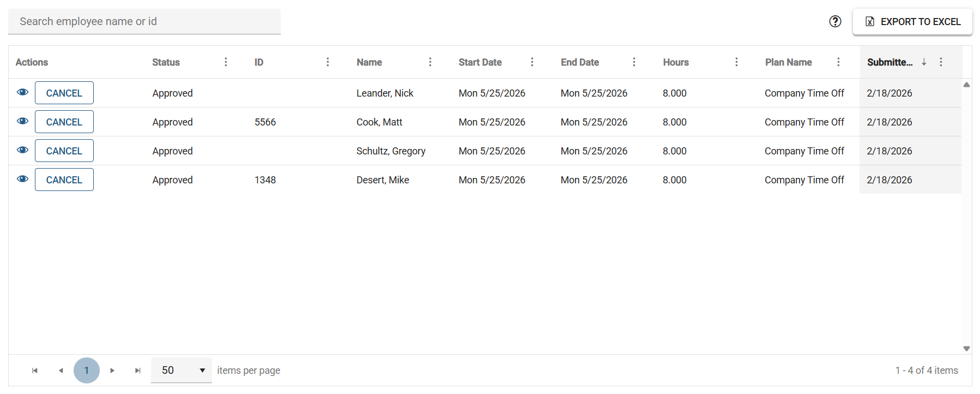The image size is (980, 394).
Task: View details for Cook, Matt request
Action: coord(22,121)
